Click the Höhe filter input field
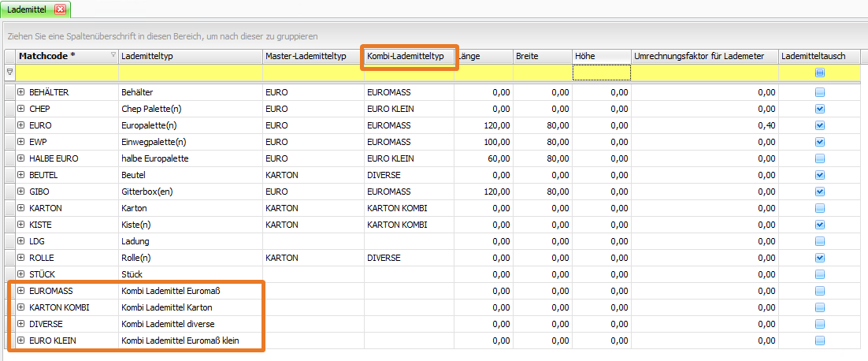This screenshot has height=361, width=868. 601,73
